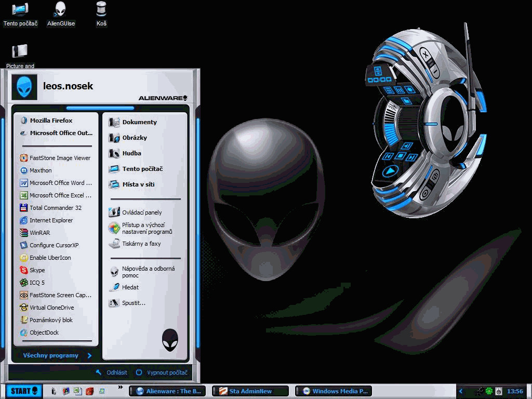The image size is (532, 399).
Task: Click the Poznámkový blok notepad icon
Action: [23, 320]
